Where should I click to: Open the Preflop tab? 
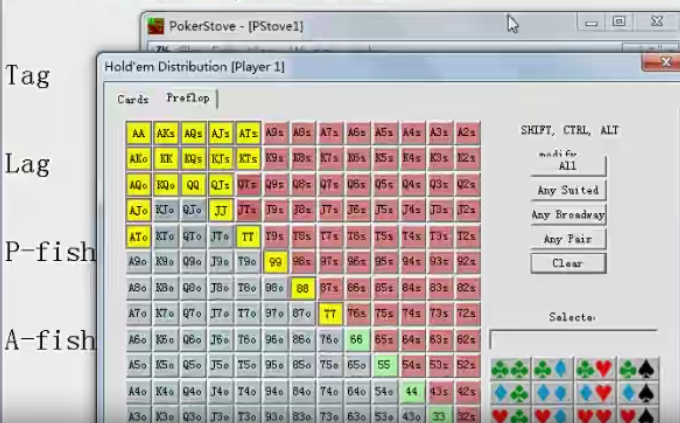coord(186,98)
